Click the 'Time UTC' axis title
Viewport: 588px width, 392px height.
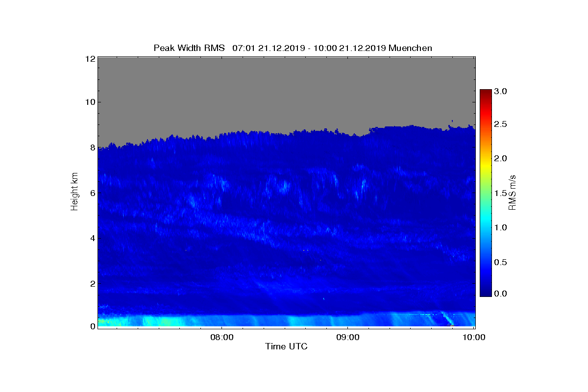(287, 347)
